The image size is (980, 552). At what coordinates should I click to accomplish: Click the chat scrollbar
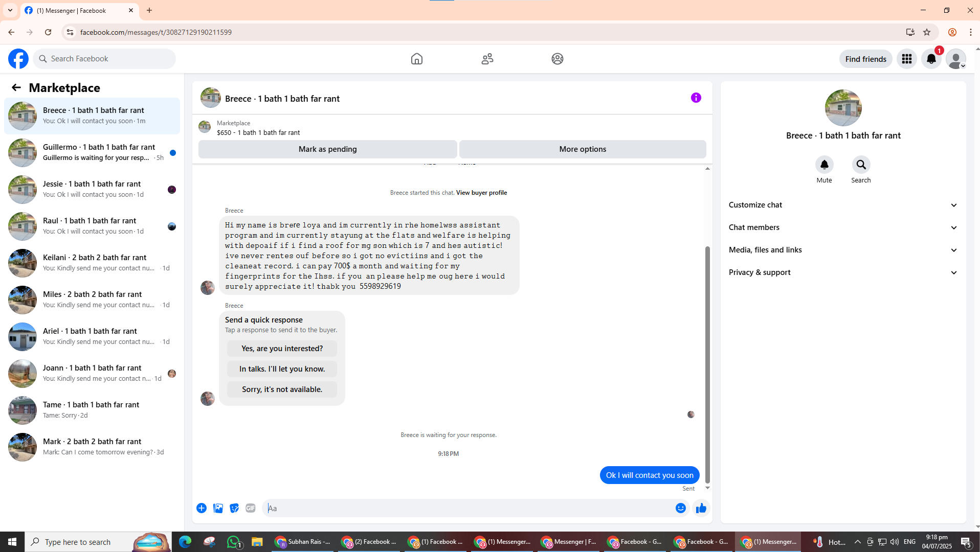tap(707, 364)
